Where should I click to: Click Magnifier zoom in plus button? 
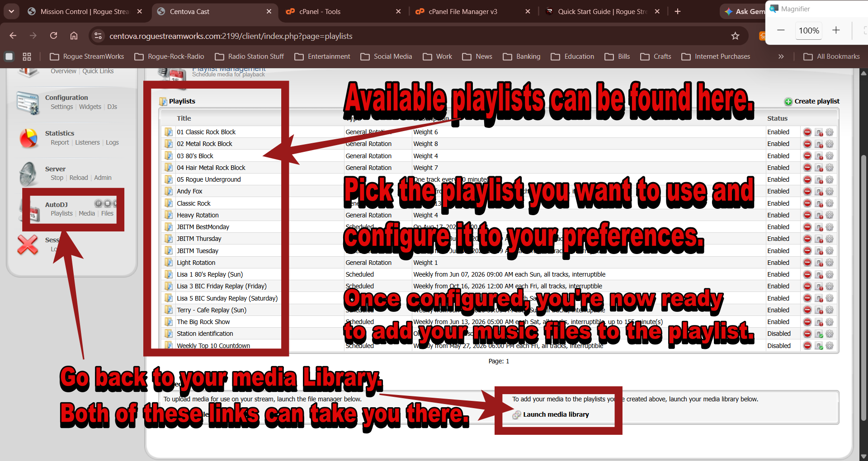(836, 30)
